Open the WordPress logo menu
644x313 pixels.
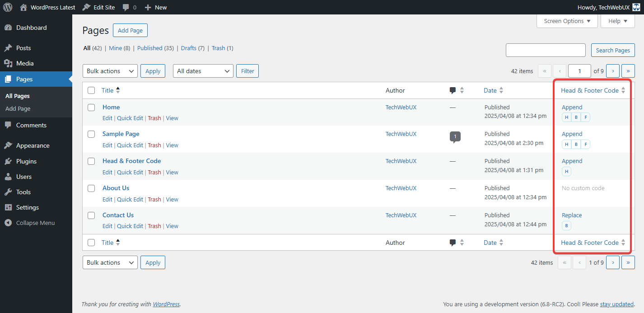(8, 7)
